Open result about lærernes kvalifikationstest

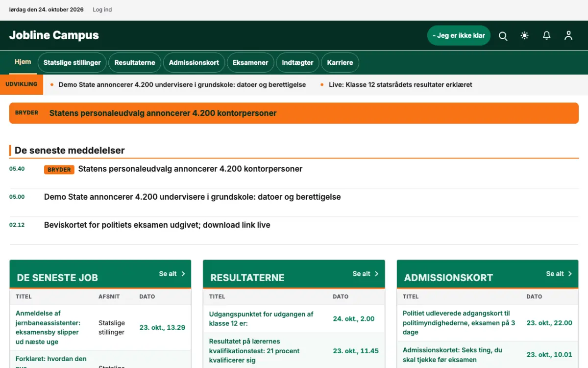254,351
